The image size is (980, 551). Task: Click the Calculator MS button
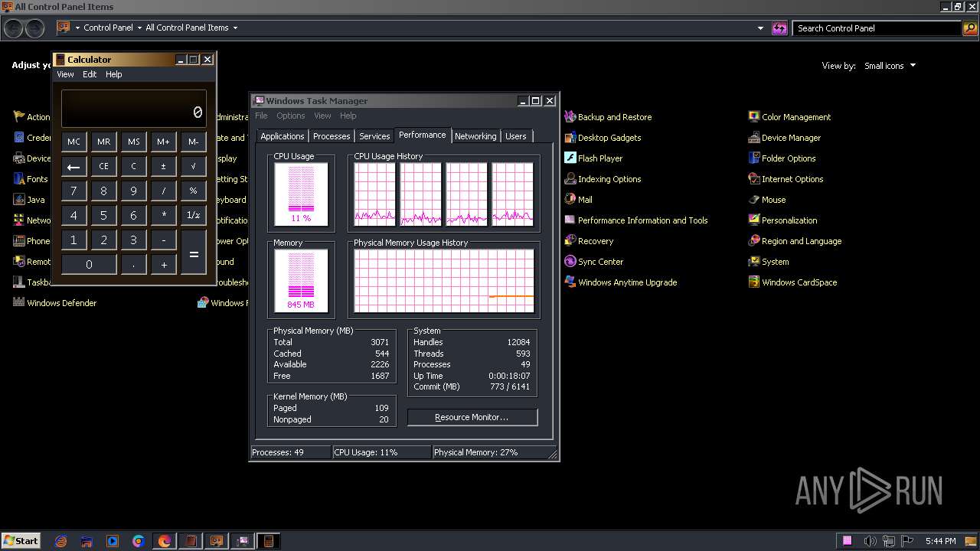(134, 142)
